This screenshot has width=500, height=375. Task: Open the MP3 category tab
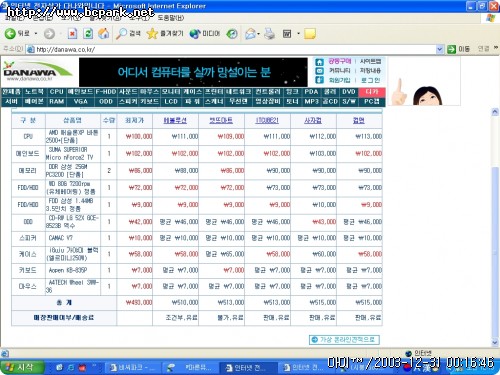coord(311,101)
